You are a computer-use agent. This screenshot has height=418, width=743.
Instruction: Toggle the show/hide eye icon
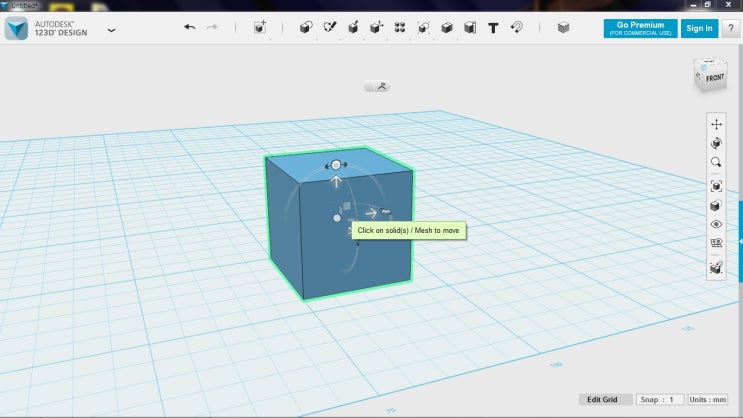[716, 224]
